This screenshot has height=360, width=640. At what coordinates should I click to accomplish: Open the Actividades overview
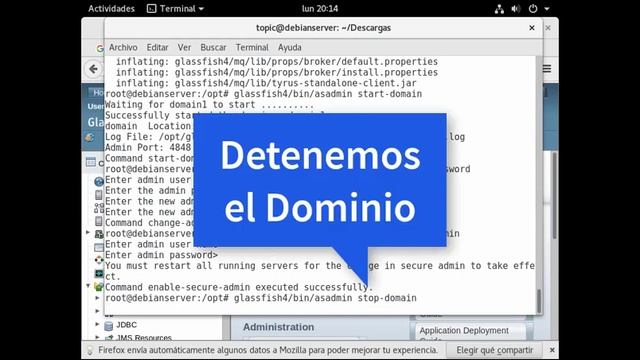[x=111, y=9]
